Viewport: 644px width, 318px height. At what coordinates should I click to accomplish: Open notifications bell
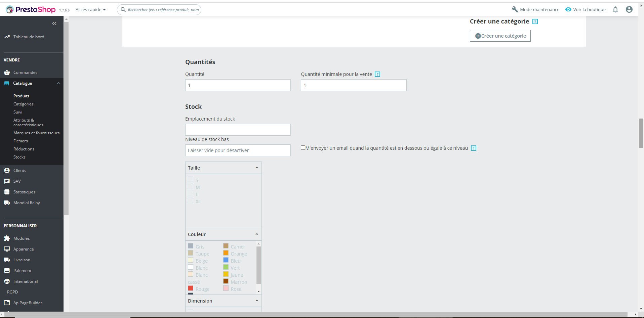point(615,9)
